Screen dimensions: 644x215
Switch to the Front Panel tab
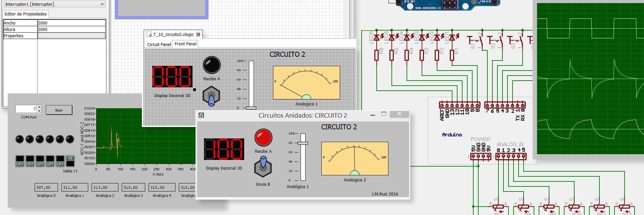(x=185, y=44)
